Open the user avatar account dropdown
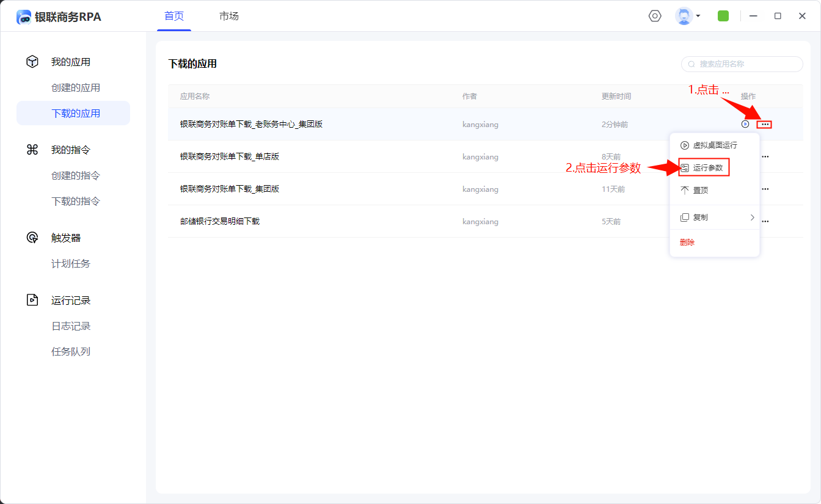 687,16
